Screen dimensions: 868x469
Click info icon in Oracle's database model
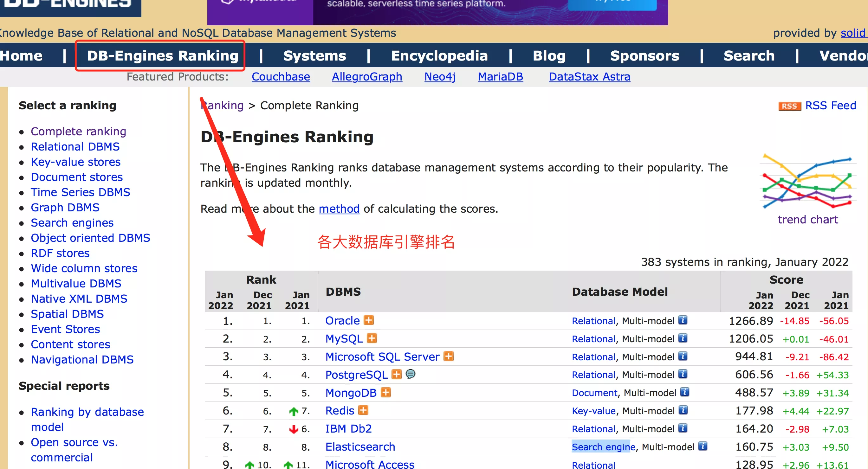[x=683, y=320]
